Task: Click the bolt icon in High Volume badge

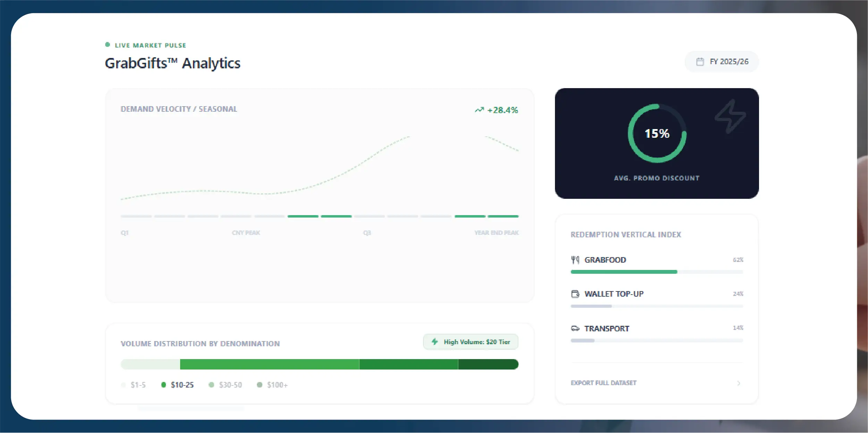Action: (x=435, y=342)
